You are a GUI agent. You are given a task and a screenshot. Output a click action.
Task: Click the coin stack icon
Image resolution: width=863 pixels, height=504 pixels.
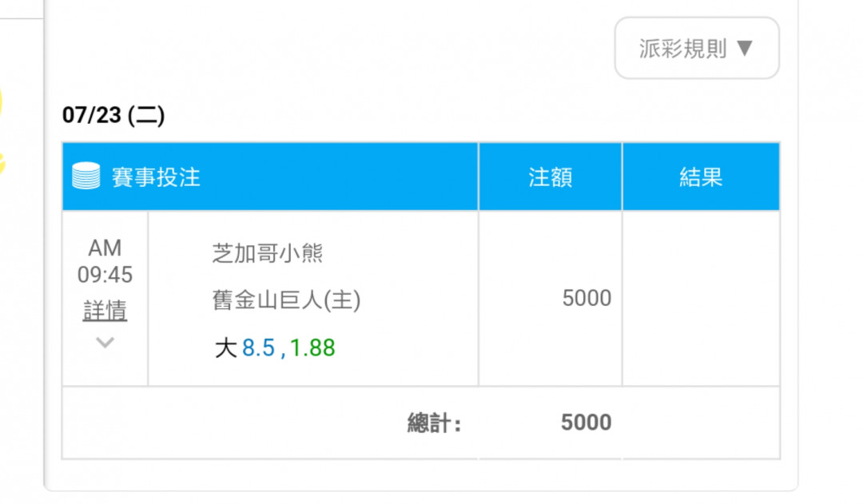(86, 176)
